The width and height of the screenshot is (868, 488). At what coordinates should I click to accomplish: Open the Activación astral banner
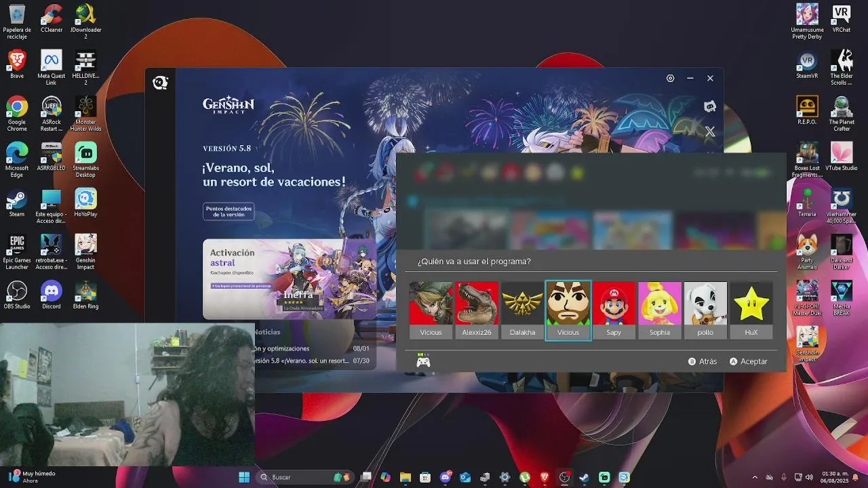click(x=290, y=279)
